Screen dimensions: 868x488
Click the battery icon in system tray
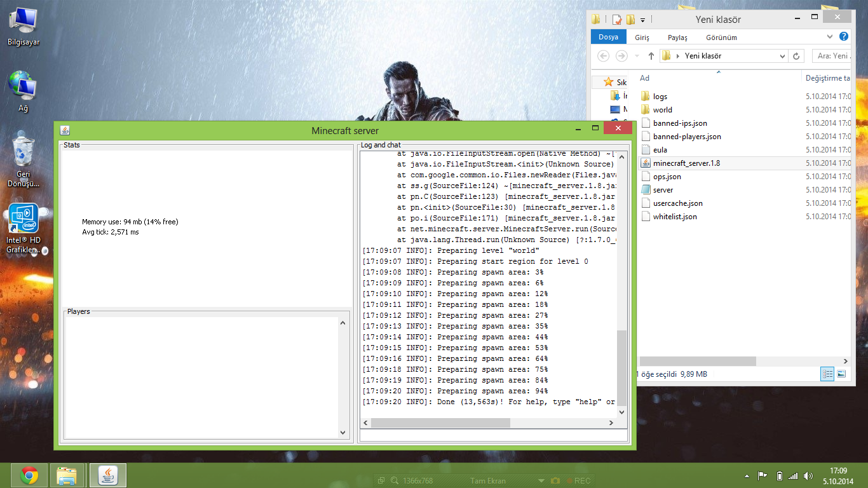pos(780,476)
